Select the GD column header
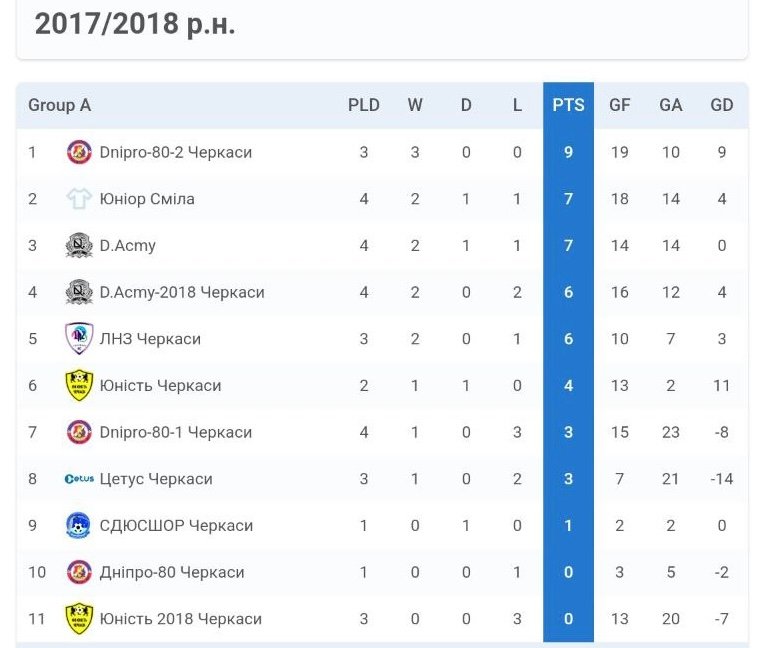The width and height of the screenshot is (765, 648). 722,105
